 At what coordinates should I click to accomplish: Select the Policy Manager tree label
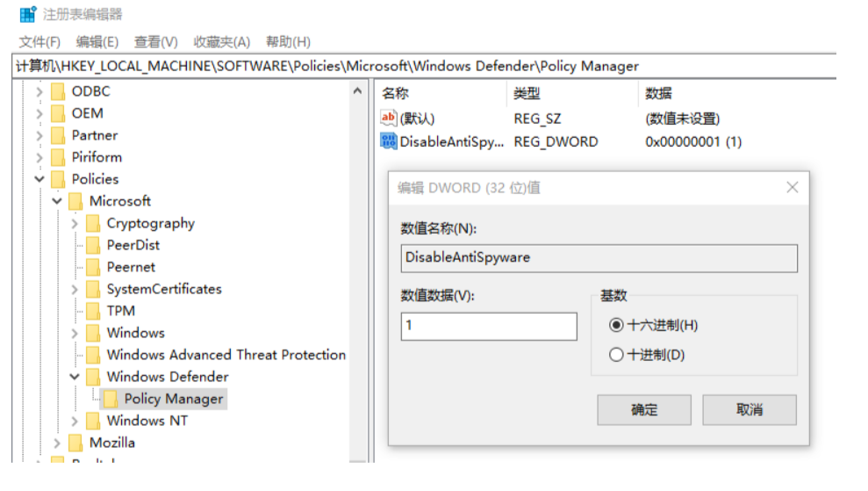[174, 399]
